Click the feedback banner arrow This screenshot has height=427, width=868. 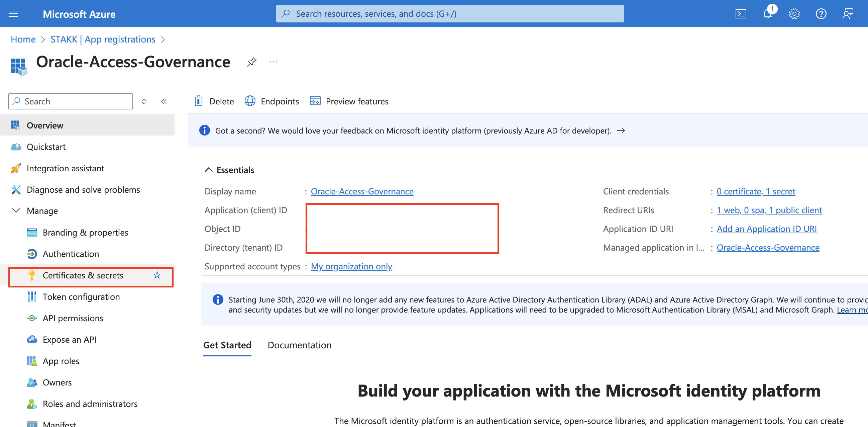point(621,131)
